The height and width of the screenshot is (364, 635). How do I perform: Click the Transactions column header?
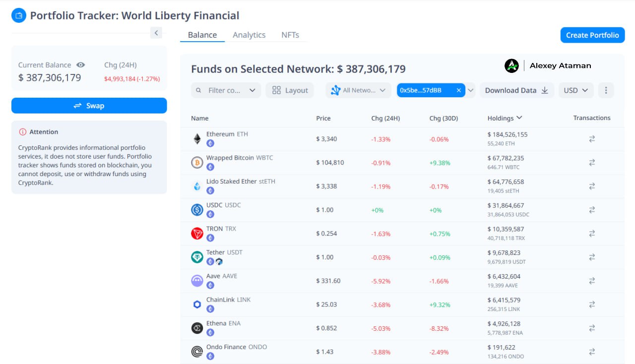coord(592,118)
